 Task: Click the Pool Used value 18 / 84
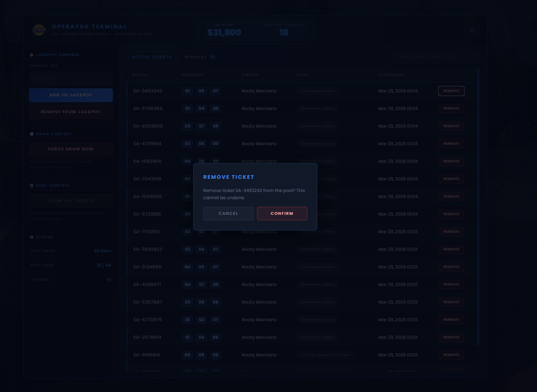coord(104,265)
